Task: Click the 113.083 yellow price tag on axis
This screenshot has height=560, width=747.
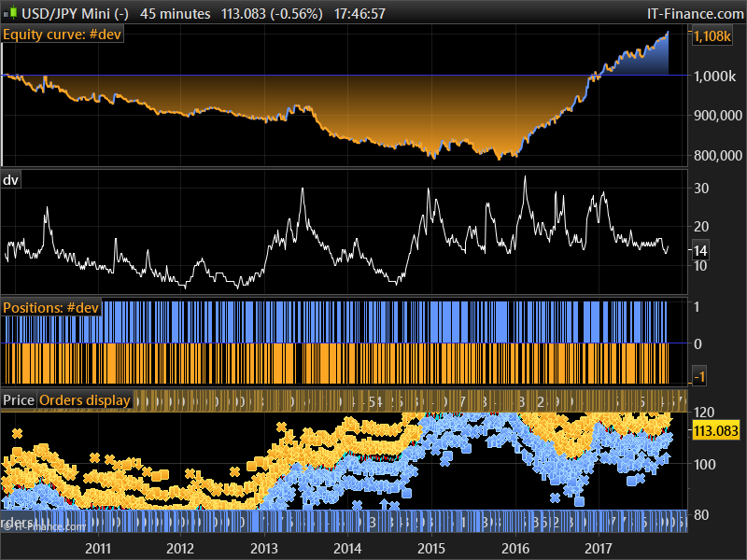Action: 716,431
